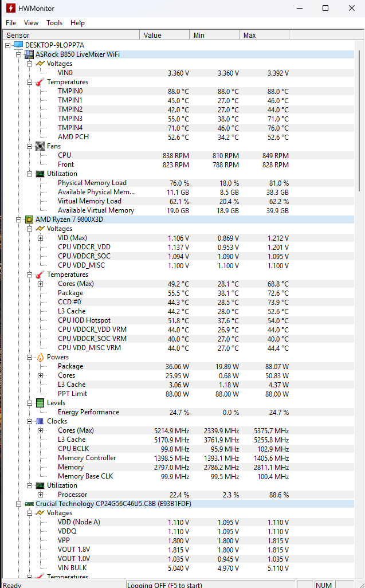Screen dimensions: 365x588
Task: Click the ASRock B850 LiveMixer motherboard icon
Action: click(29, 54)
